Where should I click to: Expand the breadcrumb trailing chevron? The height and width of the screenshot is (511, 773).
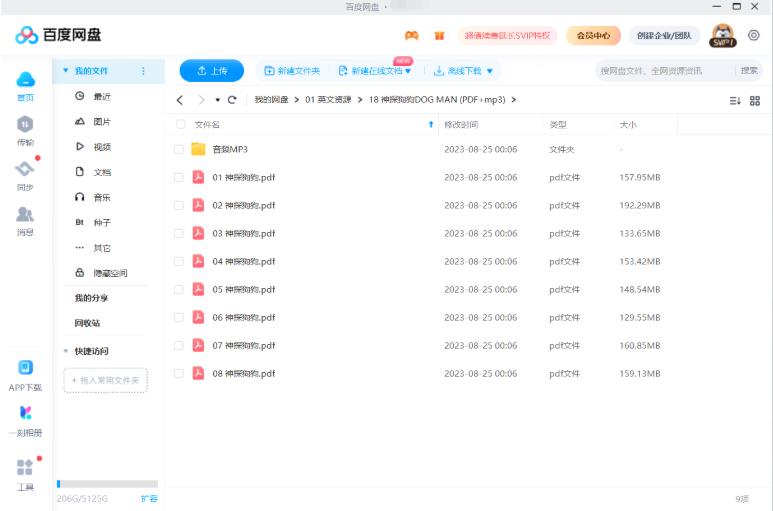pyautogui.click(x=514, y=100)
